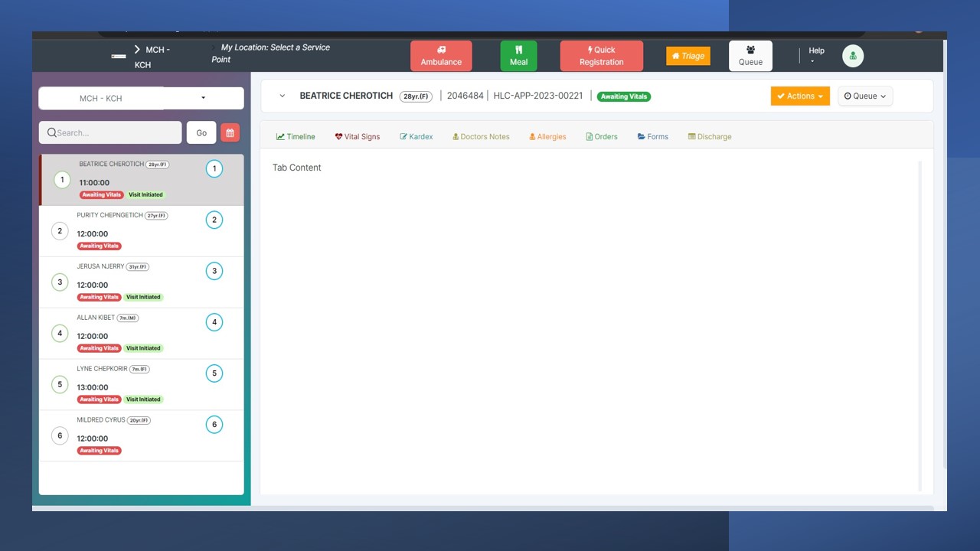Click the Awaiting Vitals badge in patient header
This screenshot has width=980, height=551.
point(624,96)
